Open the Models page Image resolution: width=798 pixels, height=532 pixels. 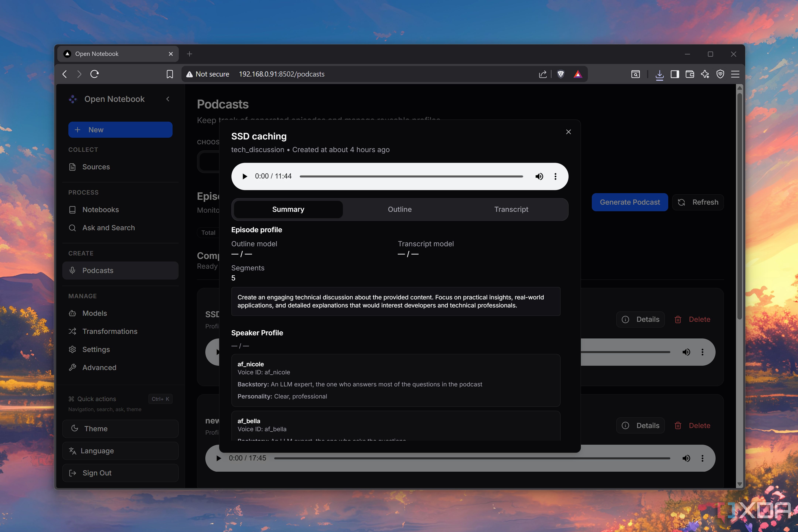pos(120,313)
